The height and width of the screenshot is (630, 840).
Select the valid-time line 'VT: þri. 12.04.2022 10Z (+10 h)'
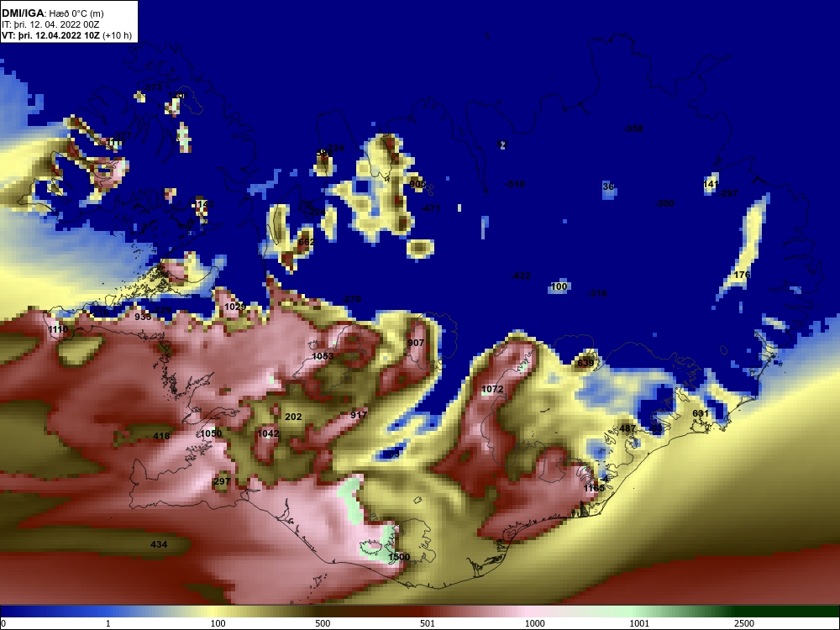66,35
